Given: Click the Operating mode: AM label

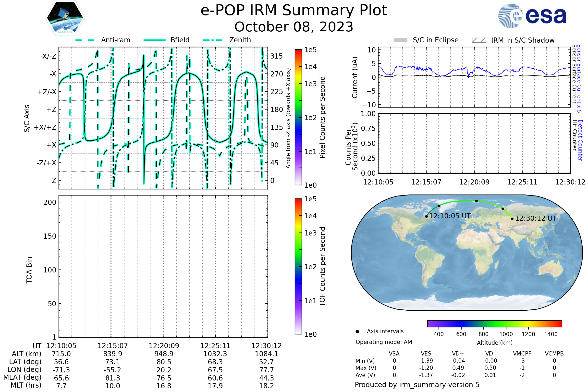Looking at the screenshot, I should click(384, 342).
